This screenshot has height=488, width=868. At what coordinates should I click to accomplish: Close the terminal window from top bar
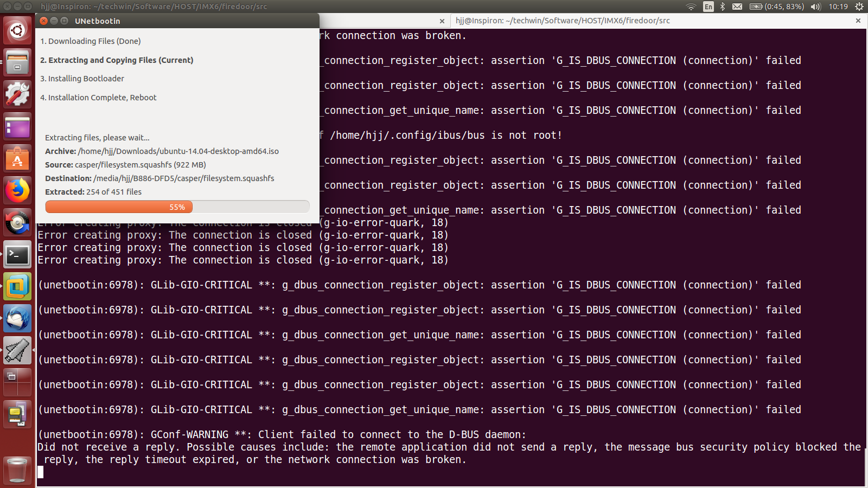coord(7,6)
